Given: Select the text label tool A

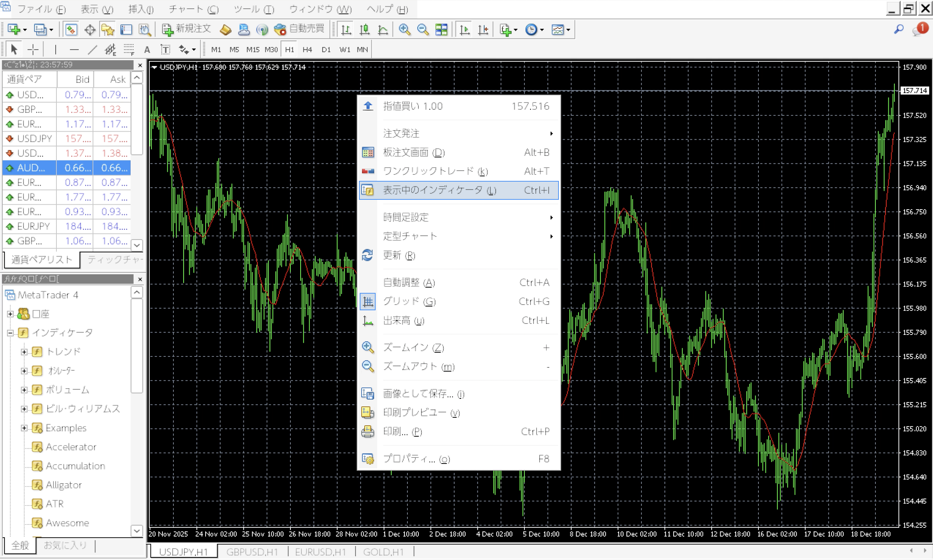Looking at the screenshot, I should [147, 50].
